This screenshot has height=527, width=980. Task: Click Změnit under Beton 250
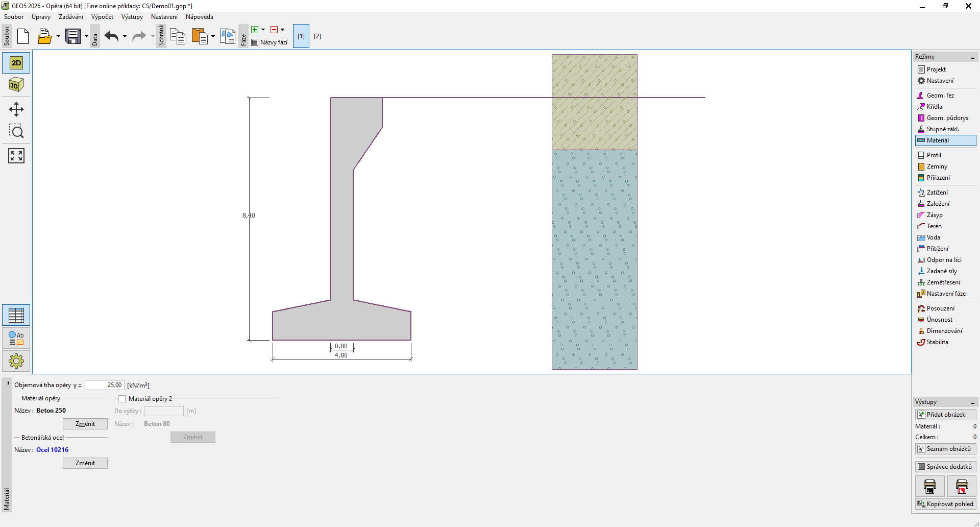tap(85, 424)
